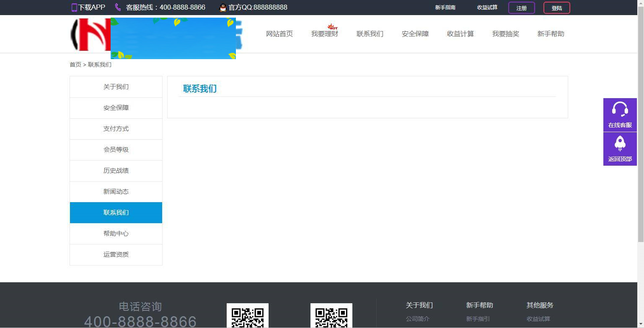Click 新手指南 in the top bar
Viewport: 644px width, 328px height.
tap(445, 7)
